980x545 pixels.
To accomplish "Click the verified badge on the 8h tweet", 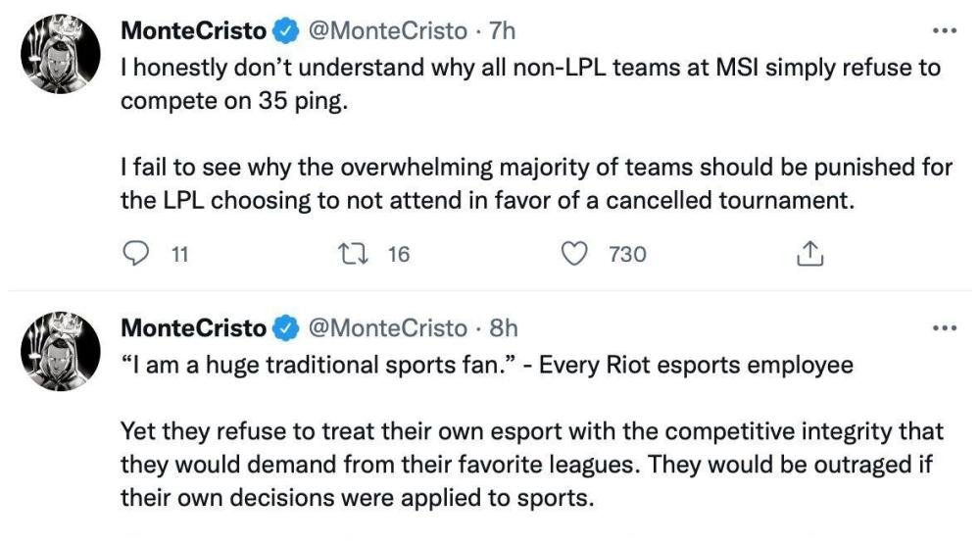I will [x=285, y=327].
